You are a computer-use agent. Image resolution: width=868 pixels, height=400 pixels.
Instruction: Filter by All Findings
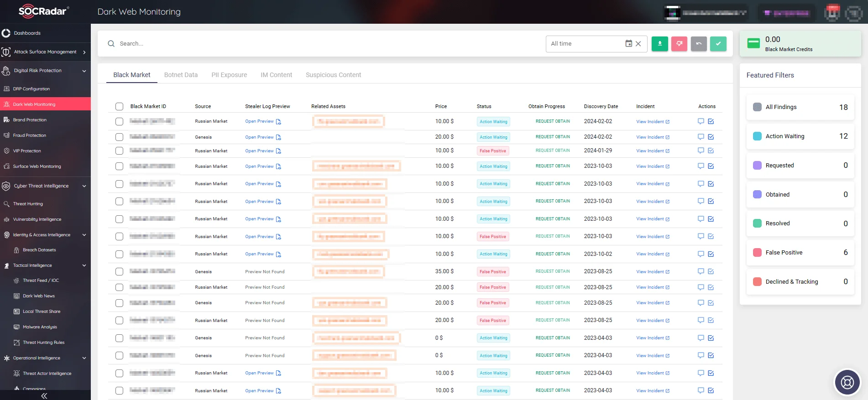coord(800,107)
